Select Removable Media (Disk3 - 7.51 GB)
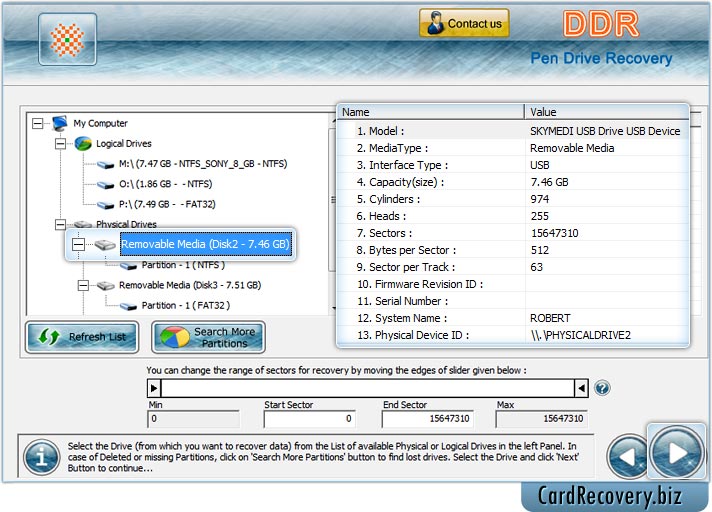This screenshot has width=712, height=512. coord(190,286)
